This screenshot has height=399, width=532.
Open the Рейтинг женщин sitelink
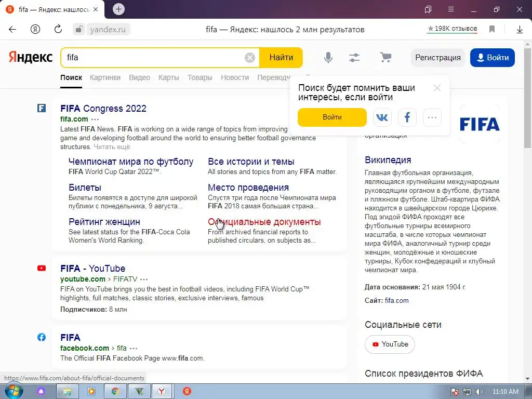(x=104, y=221)
